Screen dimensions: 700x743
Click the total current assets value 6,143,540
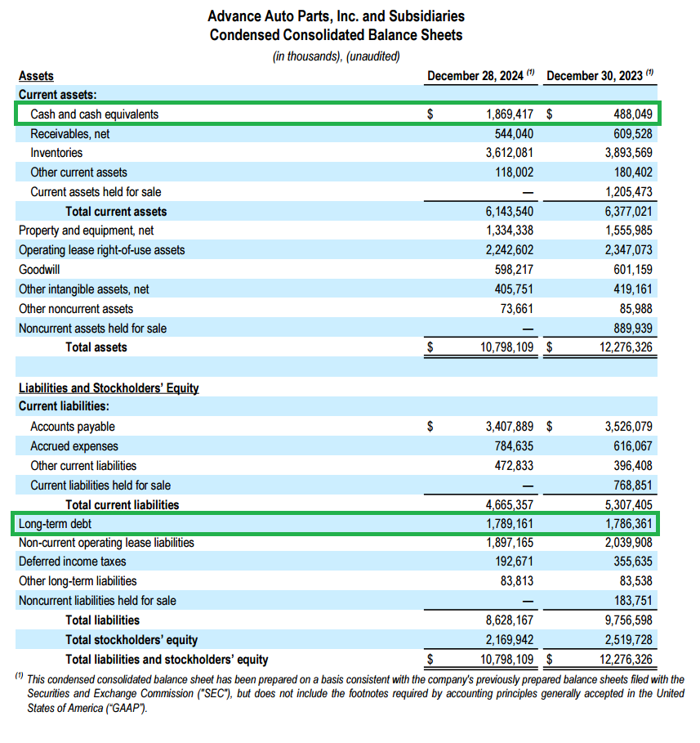(x=509, y=212)
